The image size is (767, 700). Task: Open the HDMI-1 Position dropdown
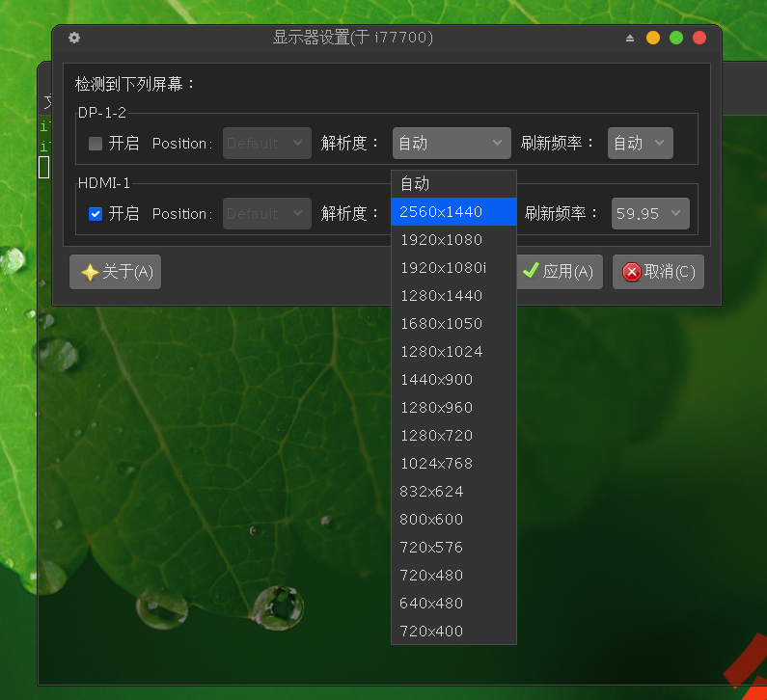pos(267,214)
